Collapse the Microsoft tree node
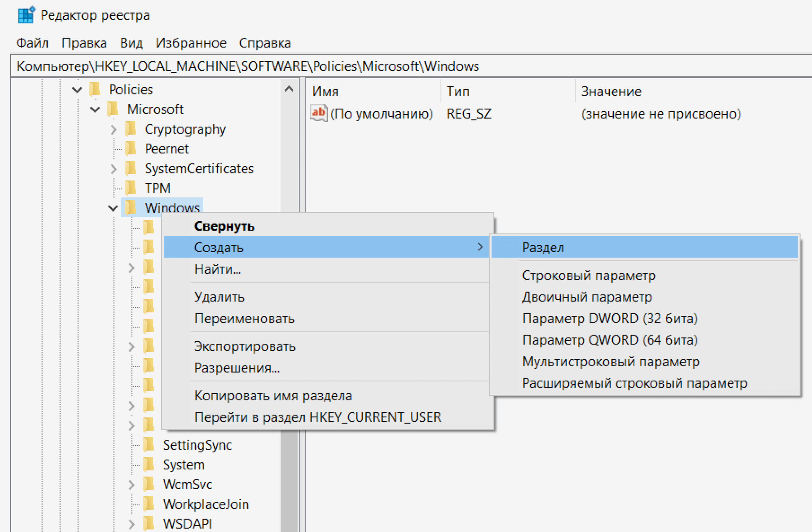The height and width of the screenshot is (532, 812). pos(95,110)
